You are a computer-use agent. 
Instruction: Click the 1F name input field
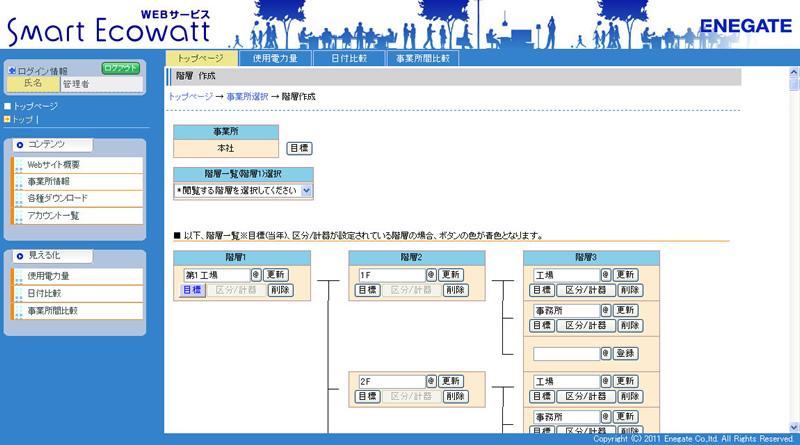(x=392, y=275)
